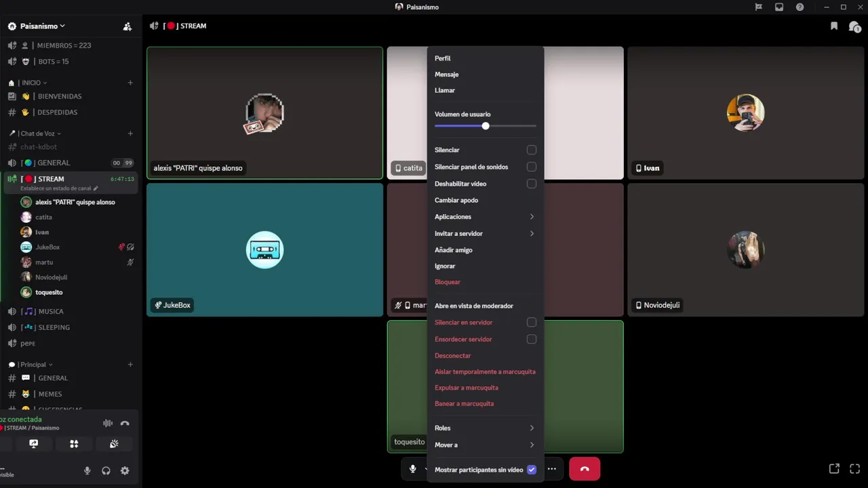868x488 pixels.
Task: Add channel plus next to Principal
Action: click(x=130, y=365)
